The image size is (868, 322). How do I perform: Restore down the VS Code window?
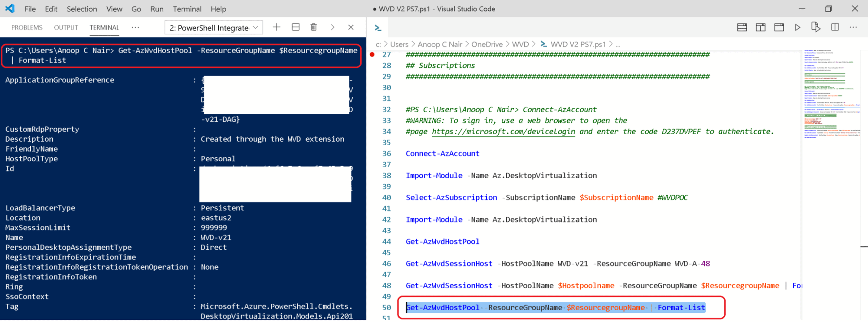click(828, 9)
